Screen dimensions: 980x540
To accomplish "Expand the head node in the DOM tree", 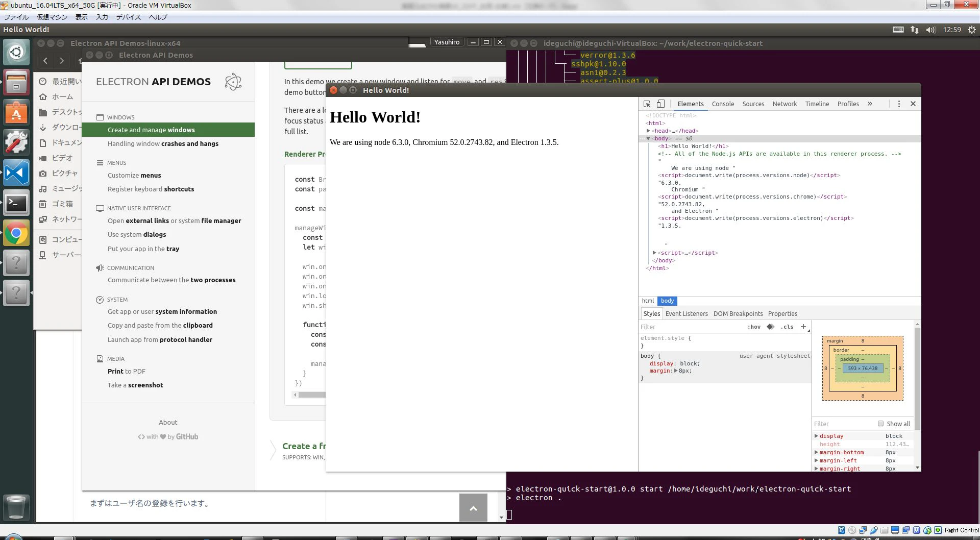I will 648,131.
